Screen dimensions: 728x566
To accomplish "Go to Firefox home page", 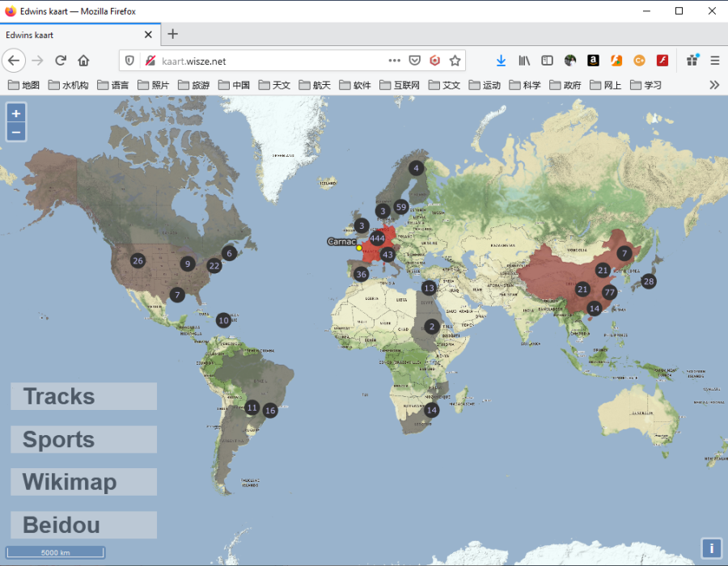I will tap(83, 61).
